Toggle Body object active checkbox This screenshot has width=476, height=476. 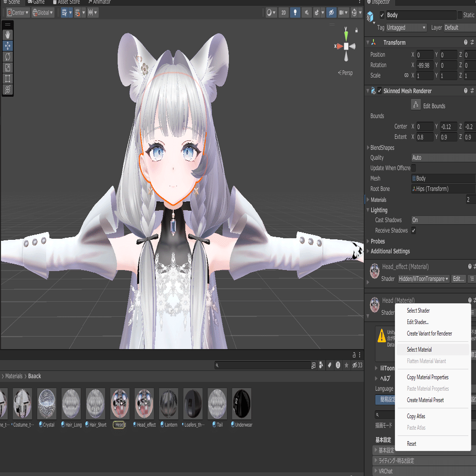[382, 15]
